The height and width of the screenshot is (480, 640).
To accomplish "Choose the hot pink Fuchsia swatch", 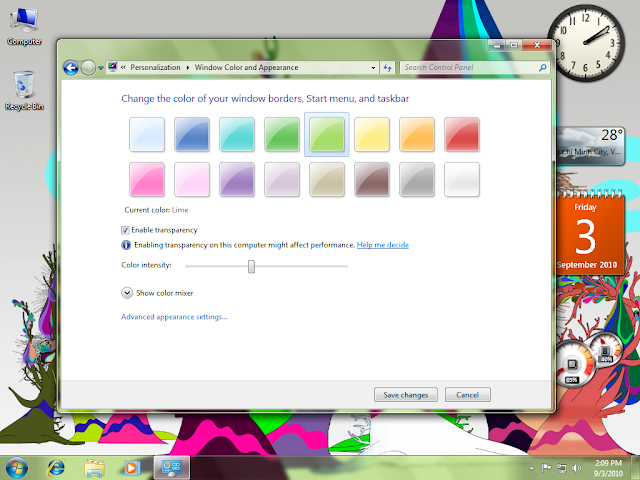I will (147, 179).
